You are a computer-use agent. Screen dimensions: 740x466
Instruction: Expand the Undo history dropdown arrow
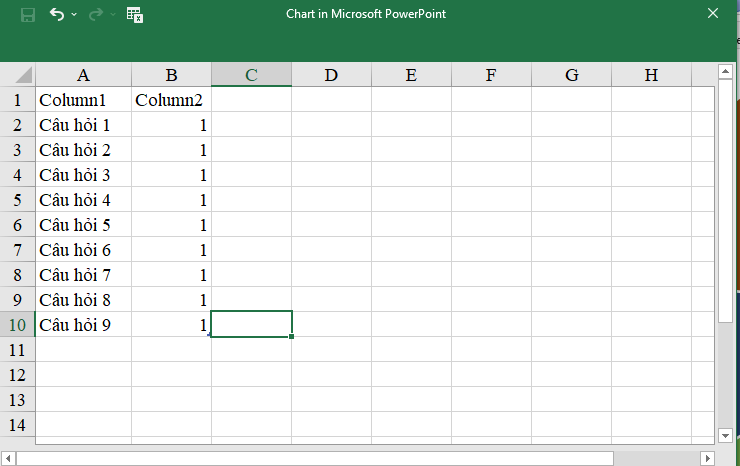click(x=74, y=15)
